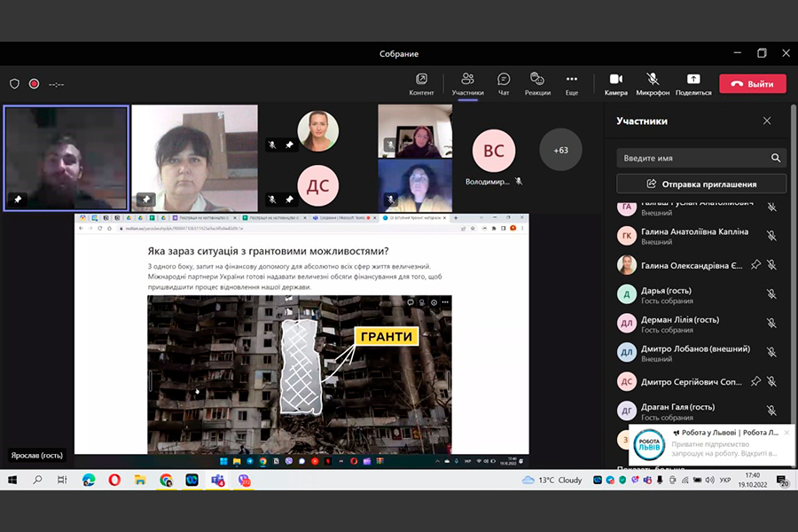The width and height of the screenshot is (798, 532).
Task: Click pin icon next to Галина Олександрівна
Action: pos(755,264)
